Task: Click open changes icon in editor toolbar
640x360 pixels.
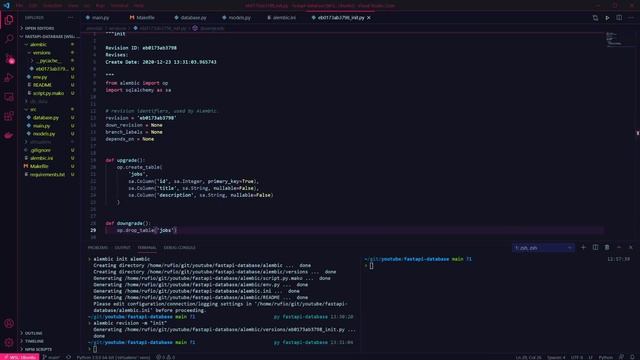Action: point(595,18)
